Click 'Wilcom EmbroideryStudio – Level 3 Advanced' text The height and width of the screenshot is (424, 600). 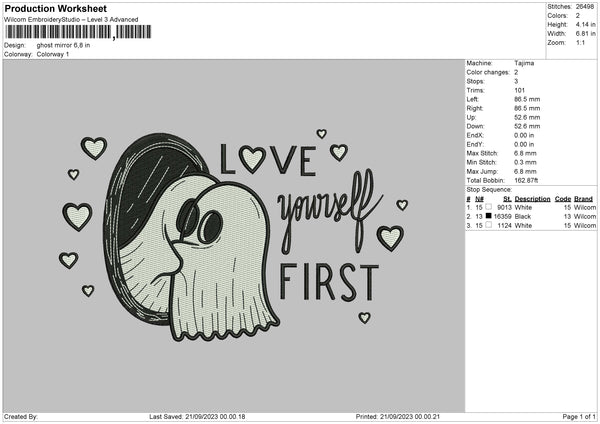(71, 20)
